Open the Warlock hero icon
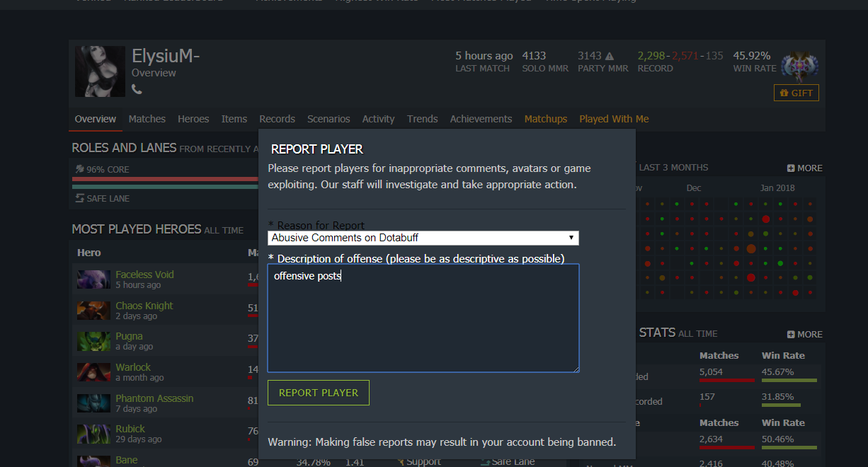The height and width of the screenshot is (467, 868). [x=93, y=372]
